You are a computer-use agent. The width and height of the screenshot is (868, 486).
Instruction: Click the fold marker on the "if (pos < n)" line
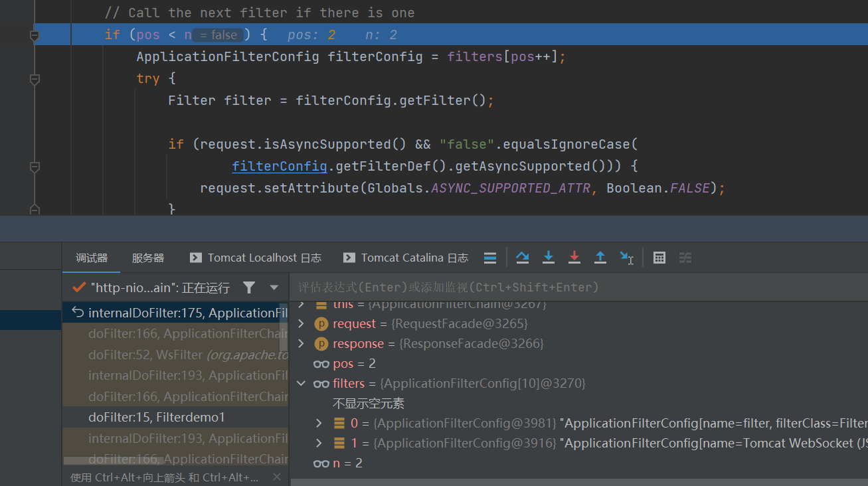[35, 35]
